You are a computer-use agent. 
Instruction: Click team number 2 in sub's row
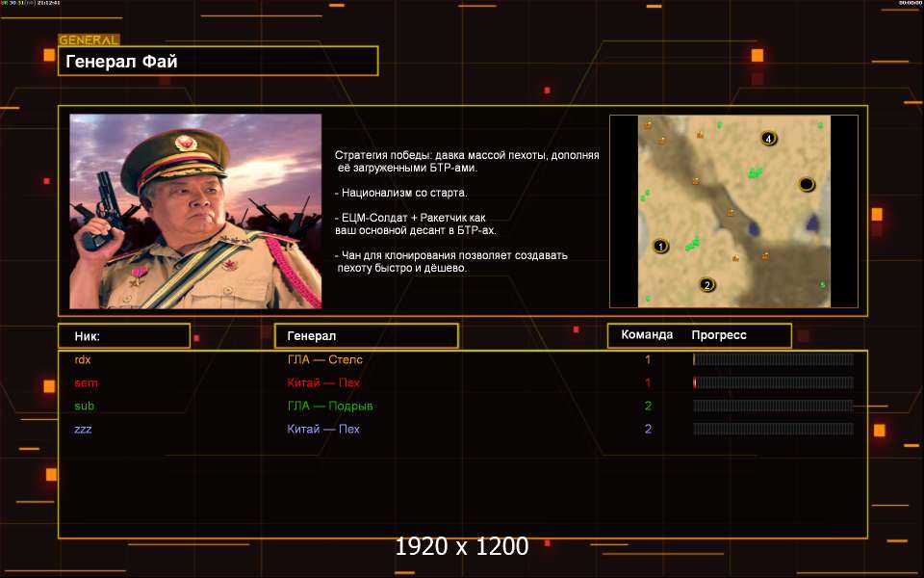648,406
